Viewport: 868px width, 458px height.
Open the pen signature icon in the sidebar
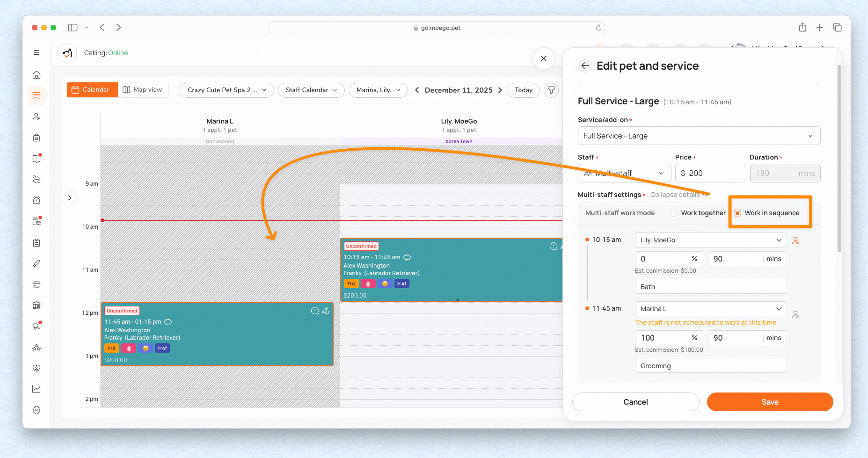coord(36,264)
